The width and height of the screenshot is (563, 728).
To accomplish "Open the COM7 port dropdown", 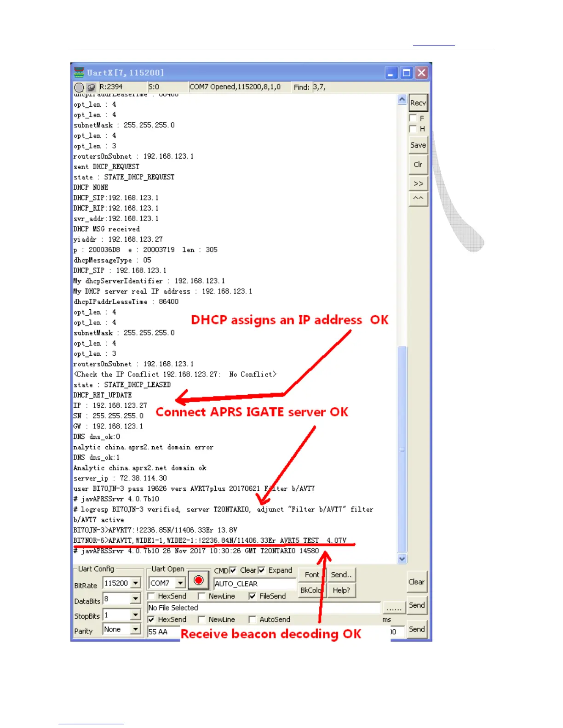I will (x=181, y=583).
